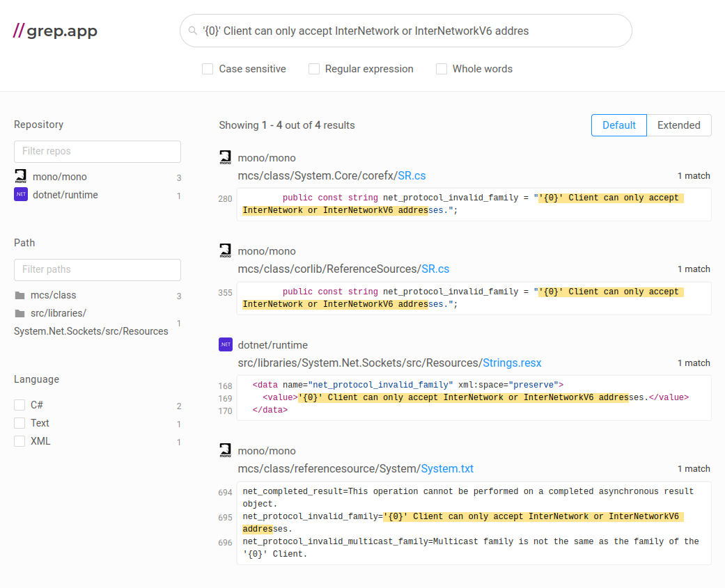
Task: Focus the main search query field
Action: click(406, 31)
